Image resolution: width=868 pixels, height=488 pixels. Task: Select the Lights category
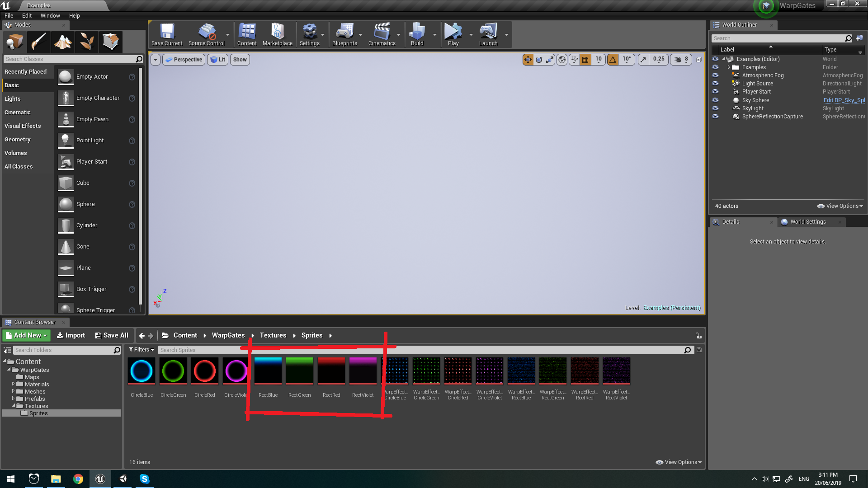[x=28, y=99]
